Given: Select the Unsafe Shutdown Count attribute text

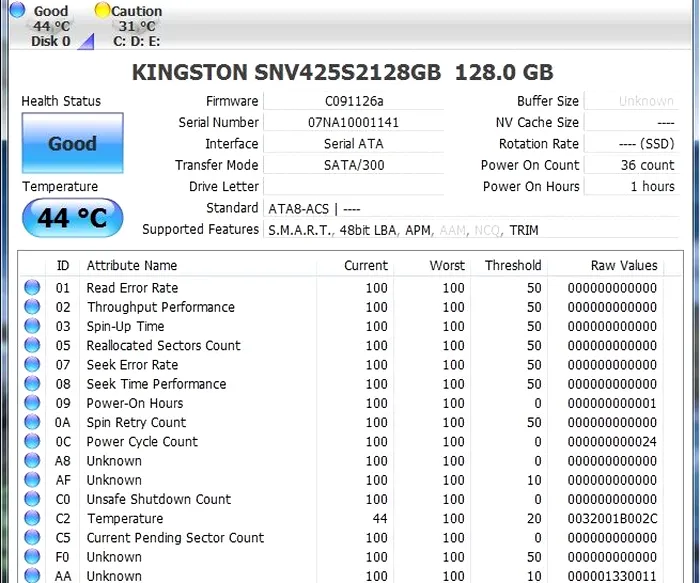Looking at the screenshot, I should click(x=159, y=499).
